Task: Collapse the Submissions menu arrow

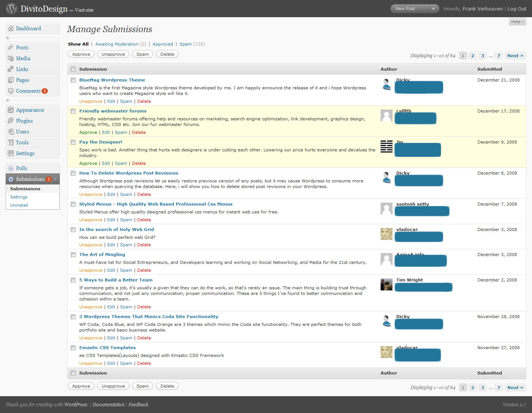Action: pos(55,179)
